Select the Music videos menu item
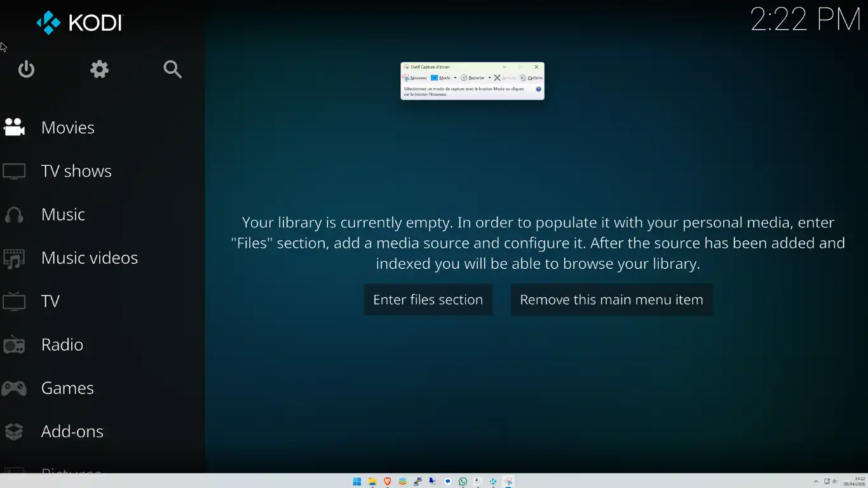The height and width of the screenshot is (488, 868). point(89,258)
